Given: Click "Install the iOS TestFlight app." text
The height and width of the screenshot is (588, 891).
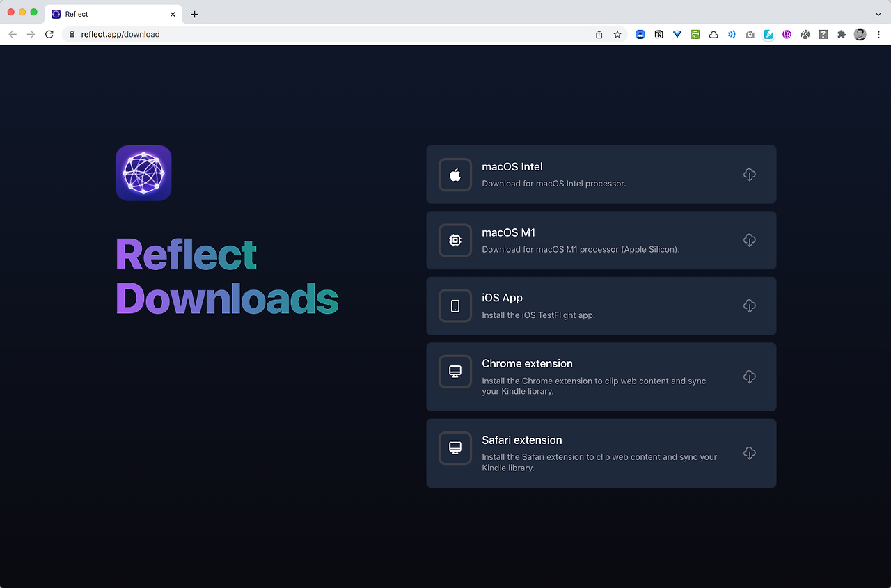Looking at the screenshot, I should click(539, 315).
